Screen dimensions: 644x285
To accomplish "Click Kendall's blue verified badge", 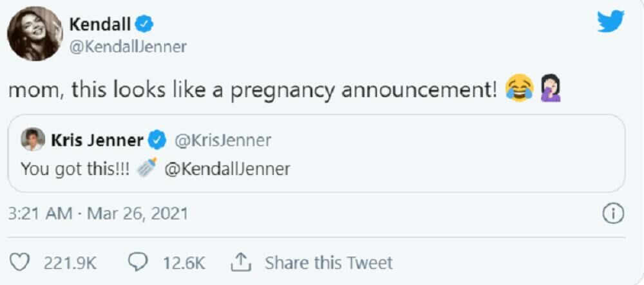I will (x=145, y=26).
